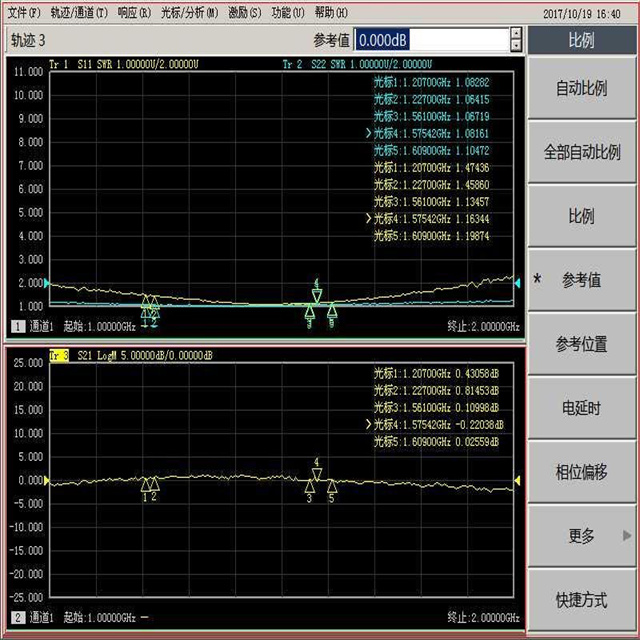Viewport: 640px width, 640px height.
Task: Click the 自动比例 softkey
Action: (582, 88)
